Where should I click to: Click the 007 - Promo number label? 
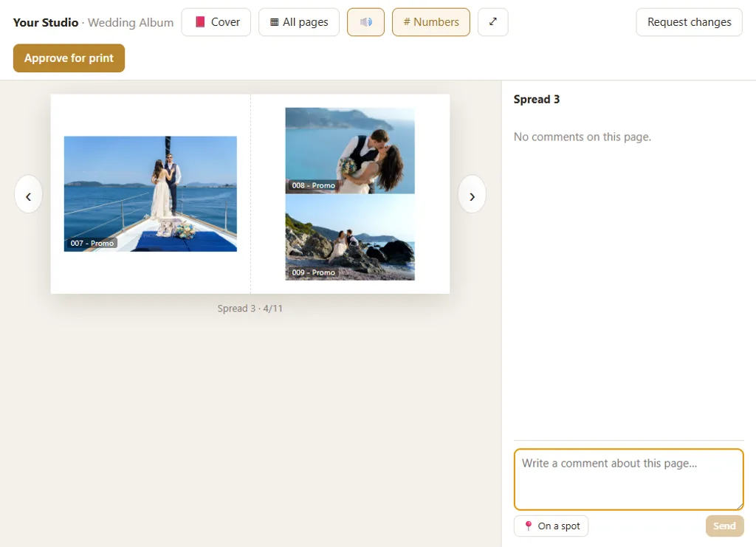[x=92, y=244]
